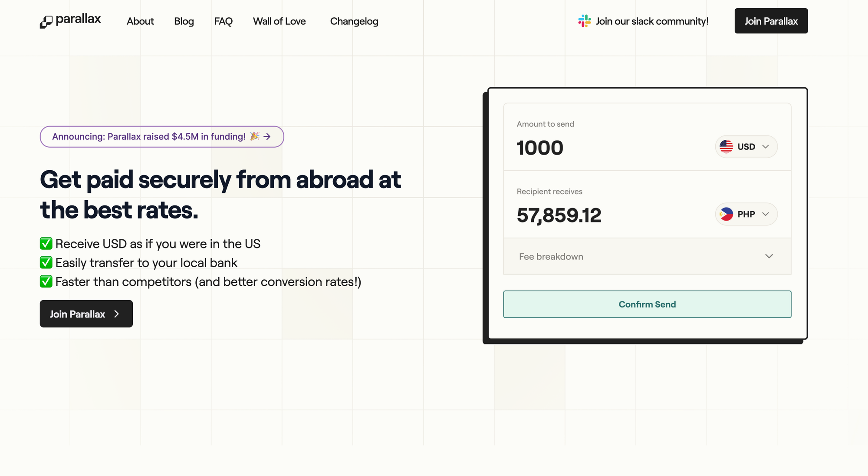This screenshot has width=868, height=476.
Task: Click checkmark beside Faster than competitors
Action: 46,282
